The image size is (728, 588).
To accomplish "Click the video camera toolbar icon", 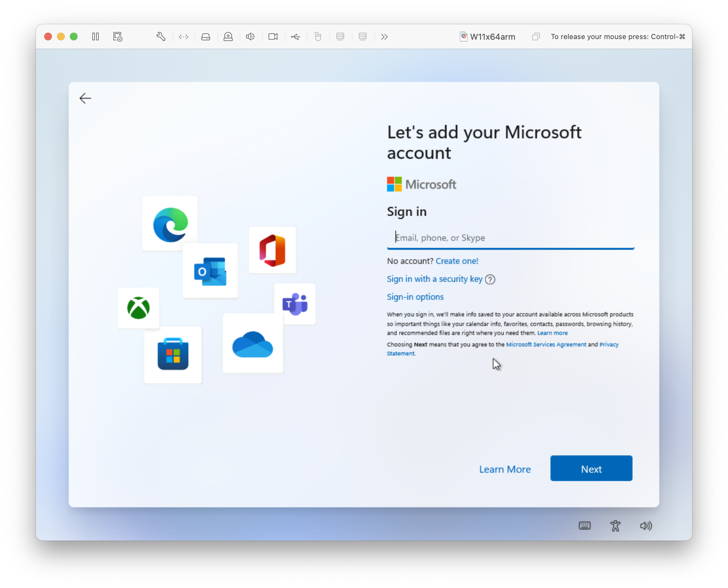I will (273, 37).
